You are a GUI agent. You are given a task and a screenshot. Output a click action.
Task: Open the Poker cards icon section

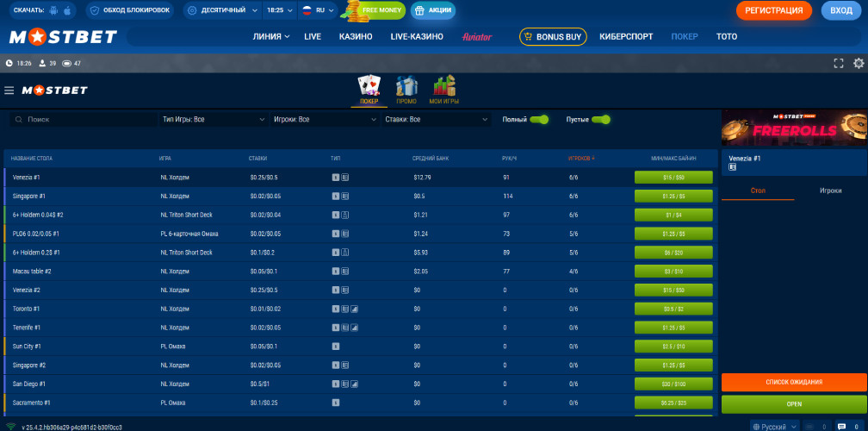pyautogui.click(x=369, y=86)
